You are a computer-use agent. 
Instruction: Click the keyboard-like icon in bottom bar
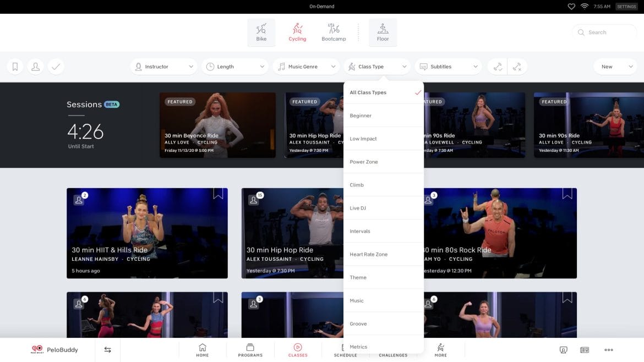click(x=585, y=350)
